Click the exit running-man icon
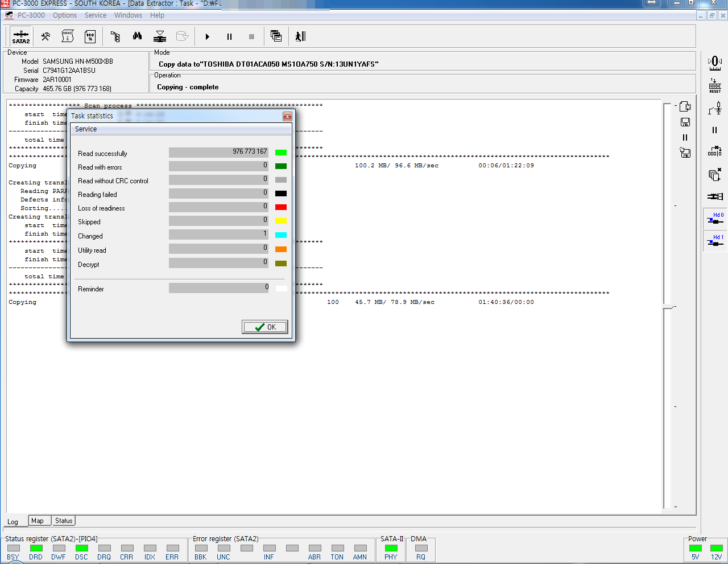728x564 pixels. click(300, 36)
